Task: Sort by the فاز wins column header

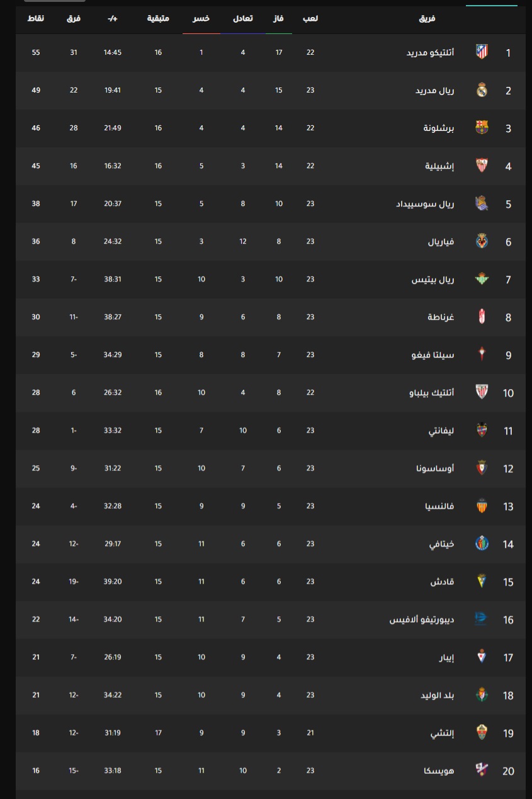Action: click(x=278, y=18)
